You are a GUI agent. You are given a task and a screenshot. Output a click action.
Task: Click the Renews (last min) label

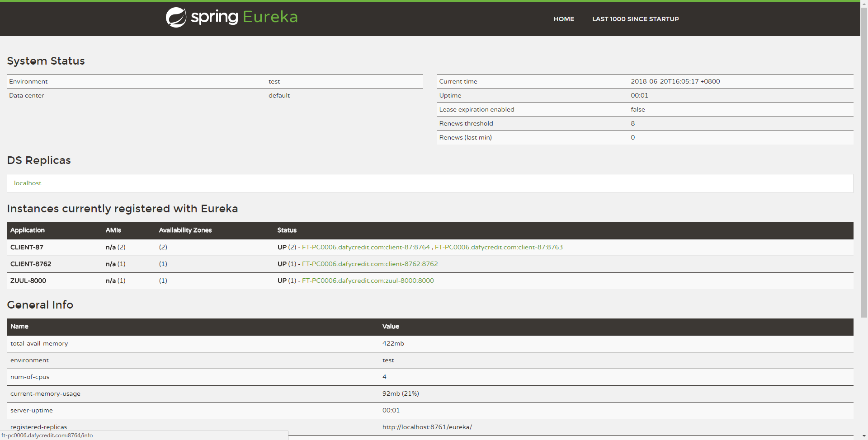(x=465, y=137)
